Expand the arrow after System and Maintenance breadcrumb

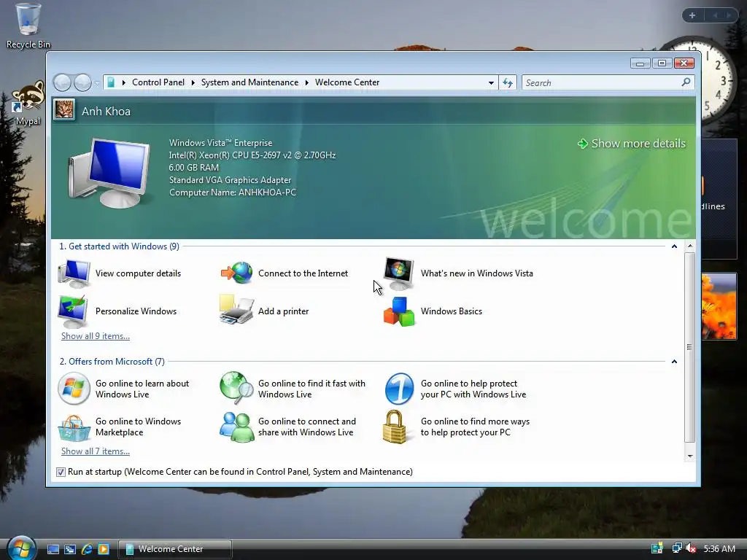tap(307, 82)
